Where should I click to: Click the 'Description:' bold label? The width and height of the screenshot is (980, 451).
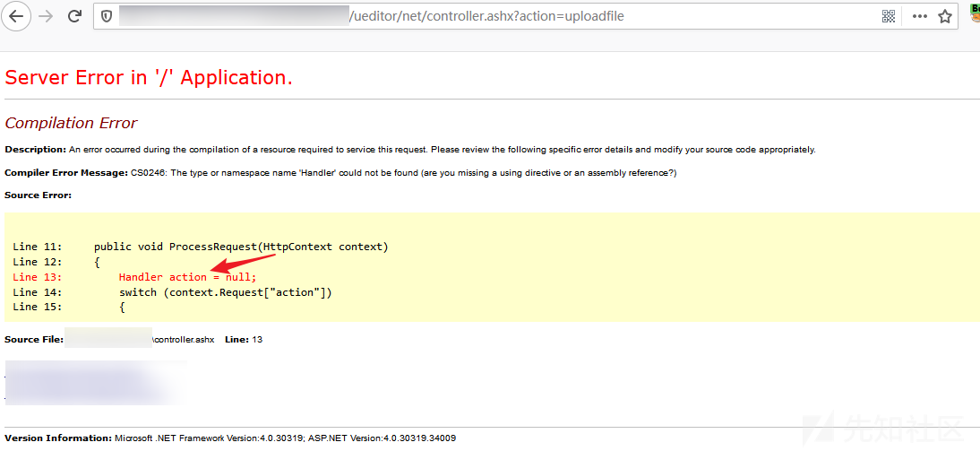point(35,150)
